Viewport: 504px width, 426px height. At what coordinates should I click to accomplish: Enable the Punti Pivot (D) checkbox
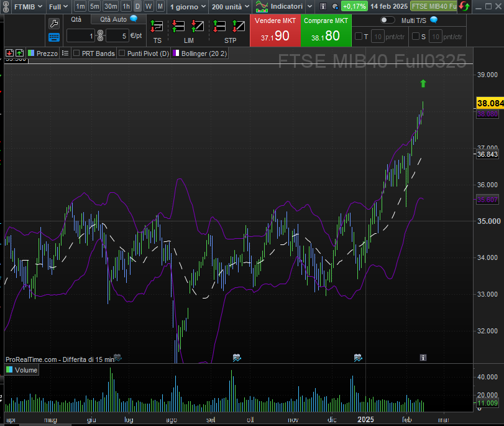(122, 53)
